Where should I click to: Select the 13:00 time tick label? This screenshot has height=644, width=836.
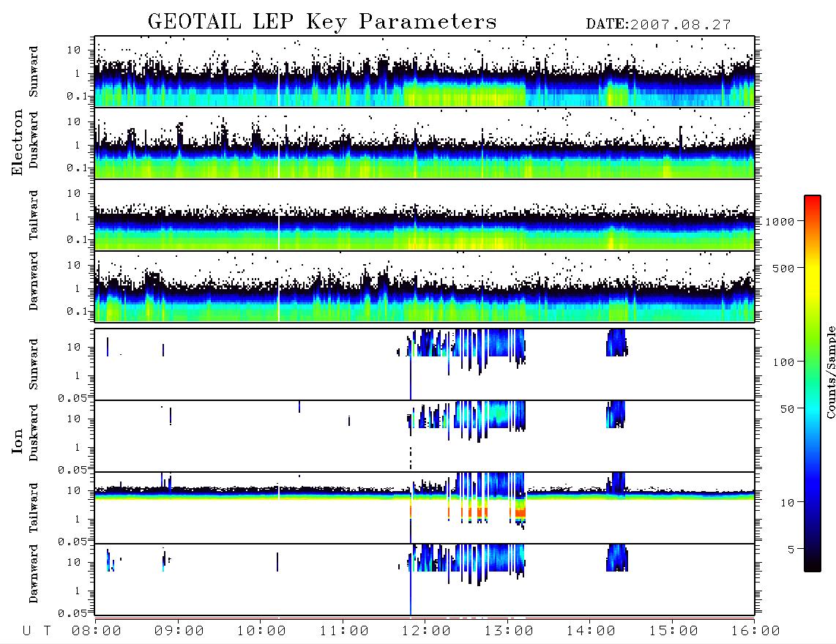[x=509, y=632]
